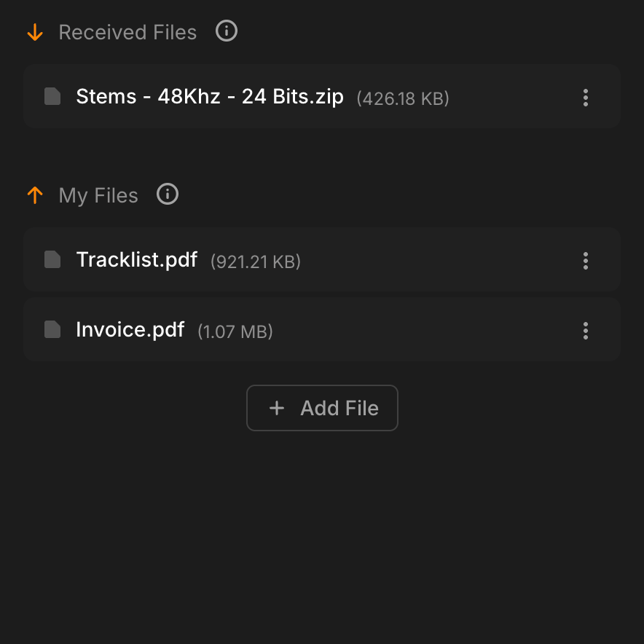This screenshot has height=644, width=644.
Task: Click the orange down arrow for Received Files
Action: tap(35, 33)
